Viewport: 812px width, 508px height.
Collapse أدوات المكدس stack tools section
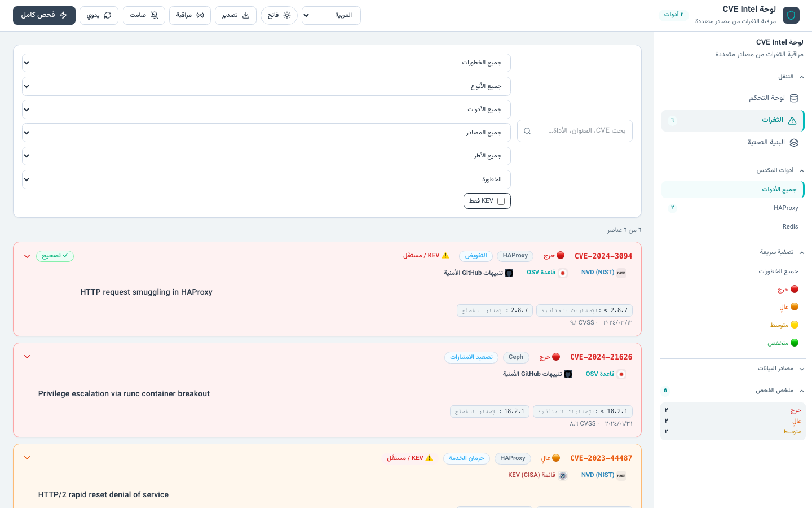733,170
